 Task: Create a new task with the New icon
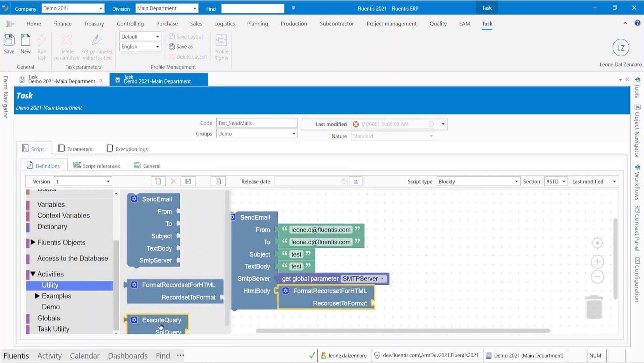click(x=25, y=40)
